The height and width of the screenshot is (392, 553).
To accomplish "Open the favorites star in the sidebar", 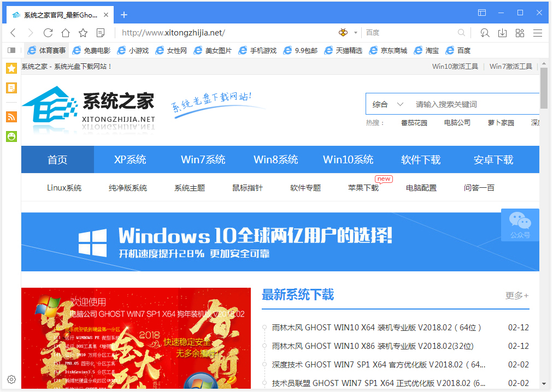I will [11, 69].
